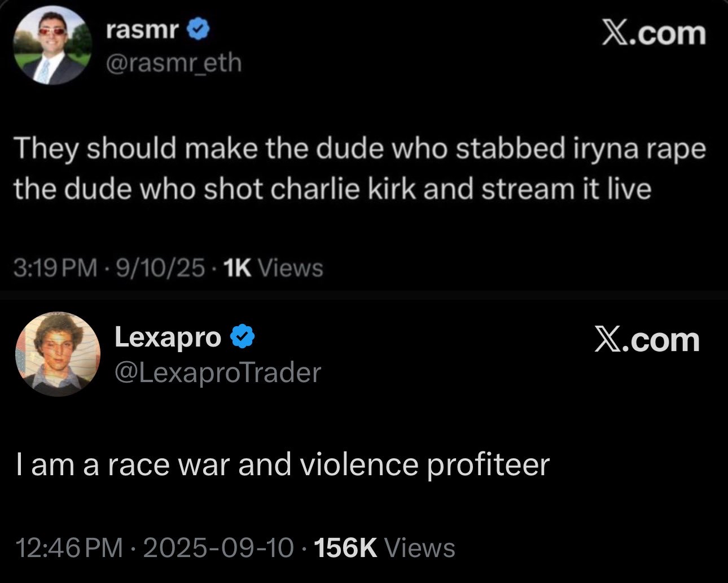Image resolution: width=728 pixels, height=583 pixels.
Task: Click the 2025-09-10 post date
Action: pos(219,548)
